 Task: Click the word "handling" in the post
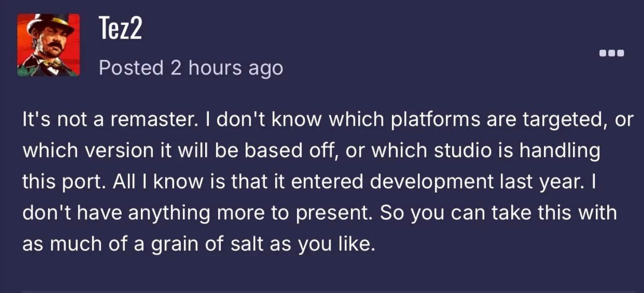[x=560, y=151]
